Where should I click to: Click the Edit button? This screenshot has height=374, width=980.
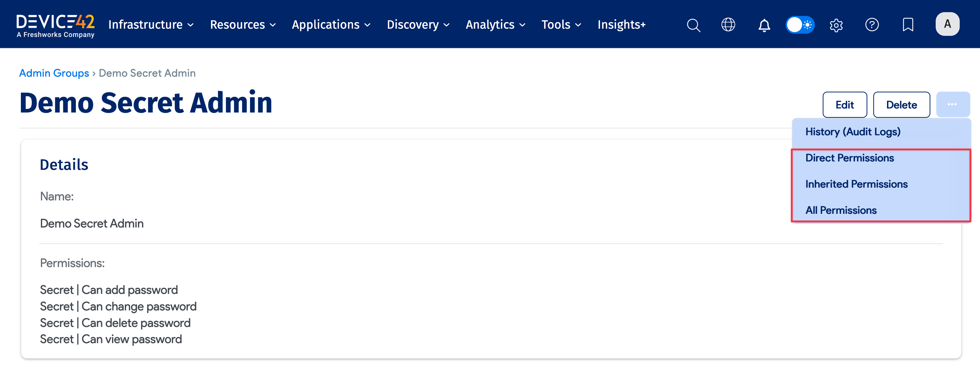pyautogui.click(x=844, y=104)
